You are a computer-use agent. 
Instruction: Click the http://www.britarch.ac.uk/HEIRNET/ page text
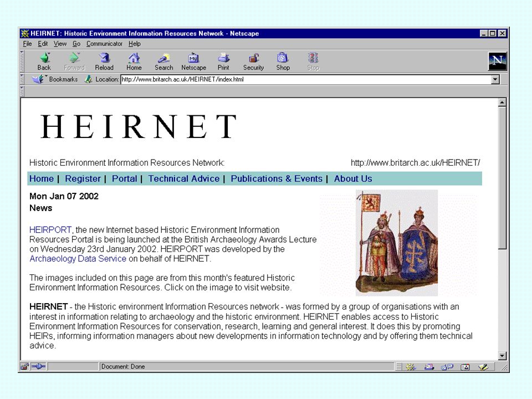click(415, 162)
